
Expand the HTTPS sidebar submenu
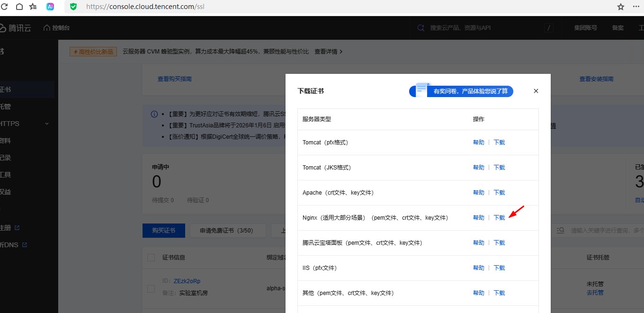pos(47,124)
